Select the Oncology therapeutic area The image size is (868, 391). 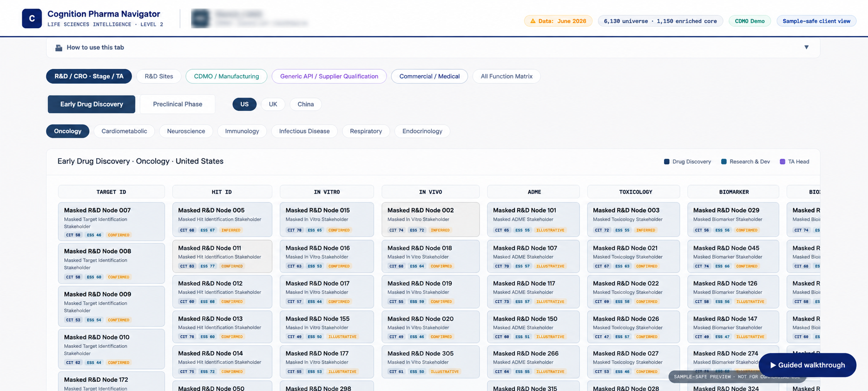(67, 131)
